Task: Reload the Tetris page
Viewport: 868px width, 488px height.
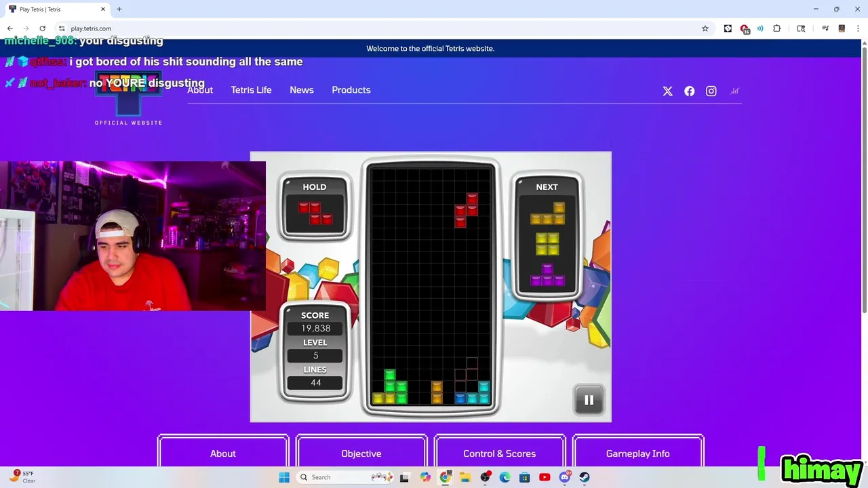Action: [x=42, y=28]
